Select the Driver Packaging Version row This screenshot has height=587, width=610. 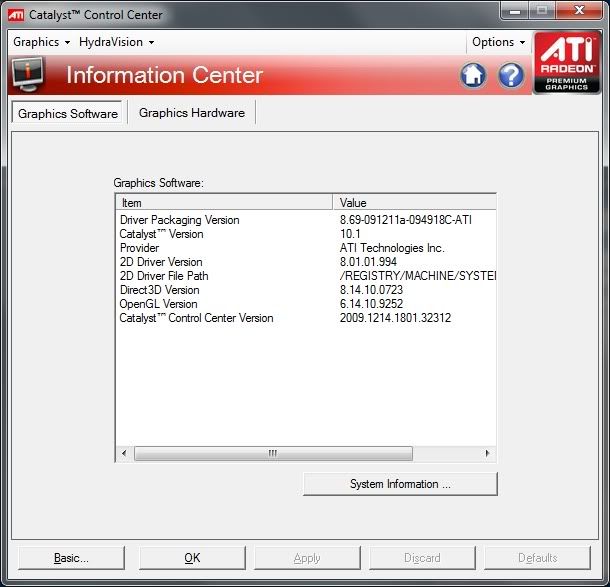point(306,220)
